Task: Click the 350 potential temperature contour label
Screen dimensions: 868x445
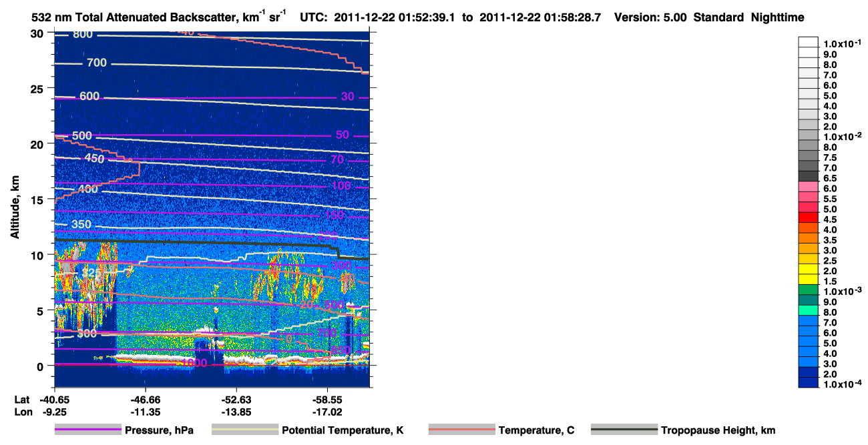Action: [81, 224]
